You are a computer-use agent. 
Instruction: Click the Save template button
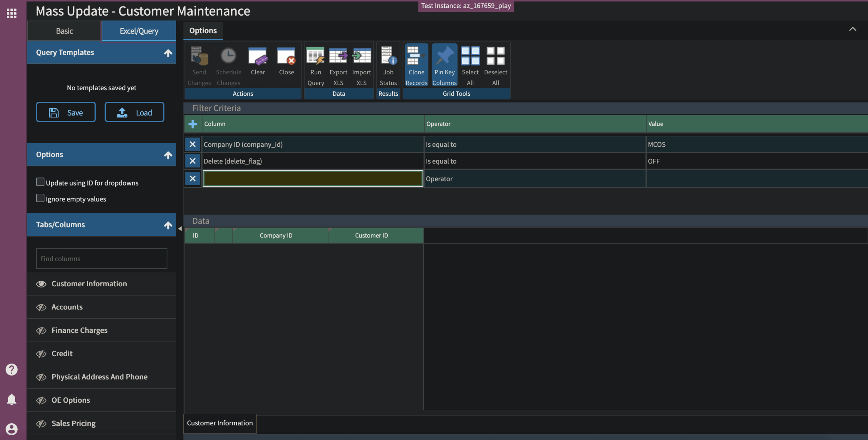[66, 112]
